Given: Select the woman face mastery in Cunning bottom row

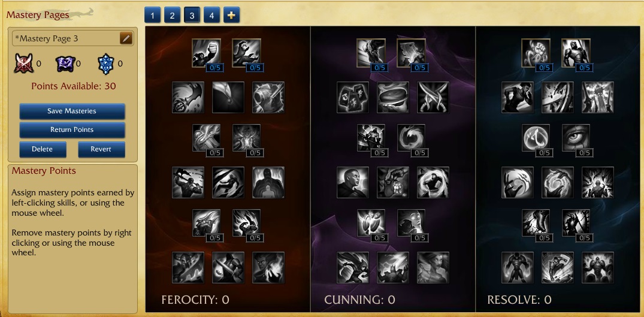Looking at the screenshot, I should (433, 267).
